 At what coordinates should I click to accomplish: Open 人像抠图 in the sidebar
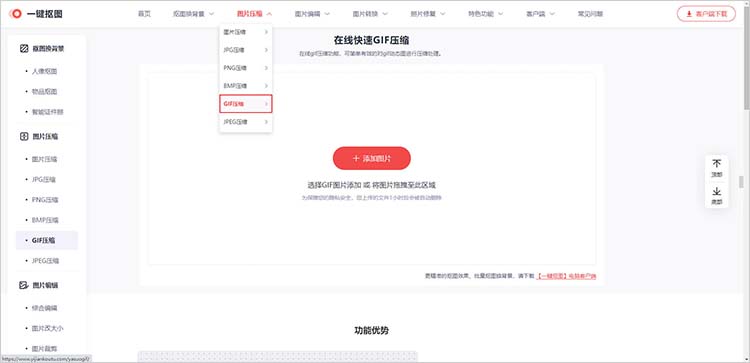pyautogui.click(x=44, y=71)
